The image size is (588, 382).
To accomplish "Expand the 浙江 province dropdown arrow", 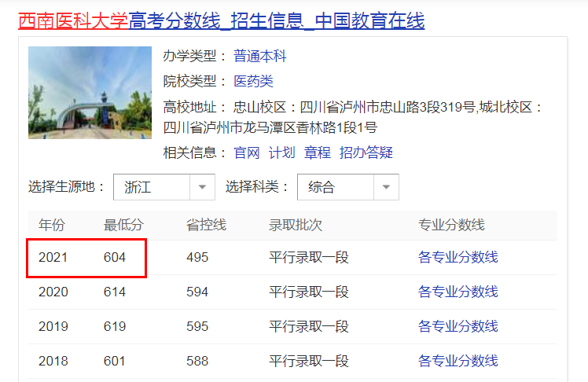I will pos(202,187).
